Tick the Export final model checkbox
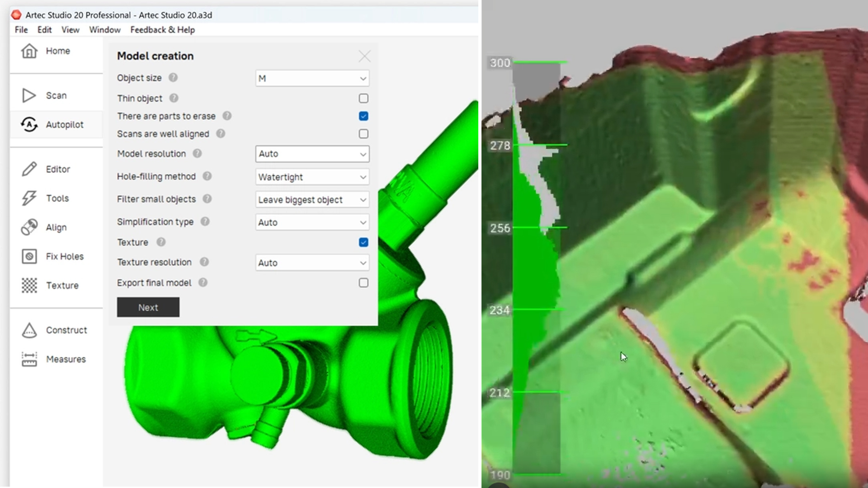Screen dimensions: 868x488 [363, 283]
